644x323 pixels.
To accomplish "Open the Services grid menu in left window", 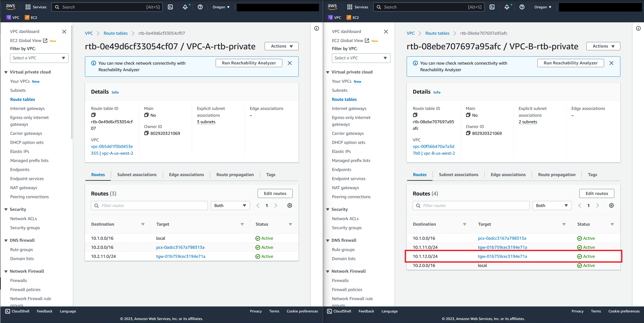I will click(x=36, y=7).
